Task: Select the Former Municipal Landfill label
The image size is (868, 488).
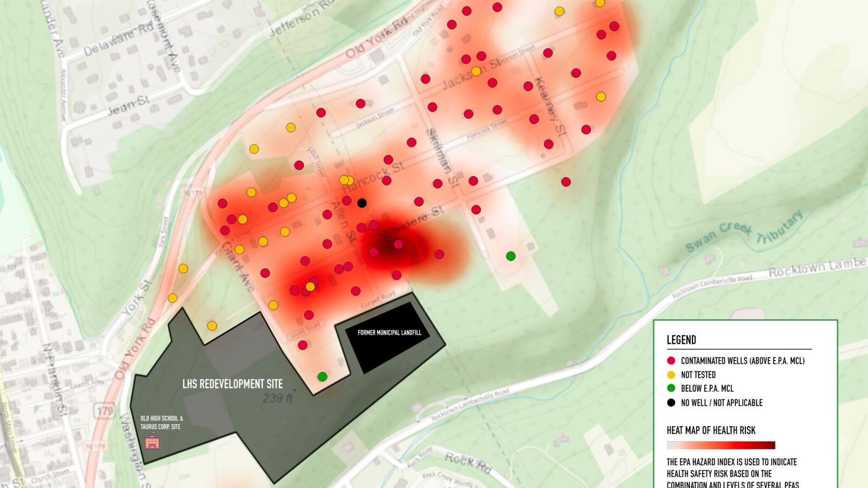Action: click(389, 332)
